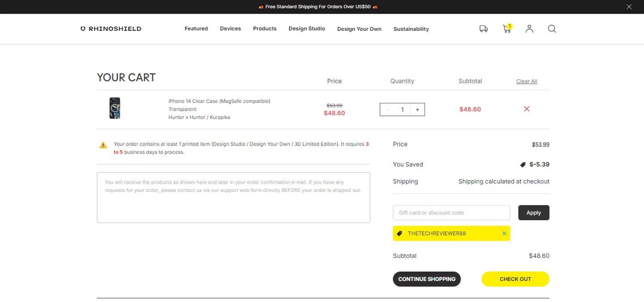Open the Featured menu
This screenshot has height=302, width=644.
click(196, 29)
